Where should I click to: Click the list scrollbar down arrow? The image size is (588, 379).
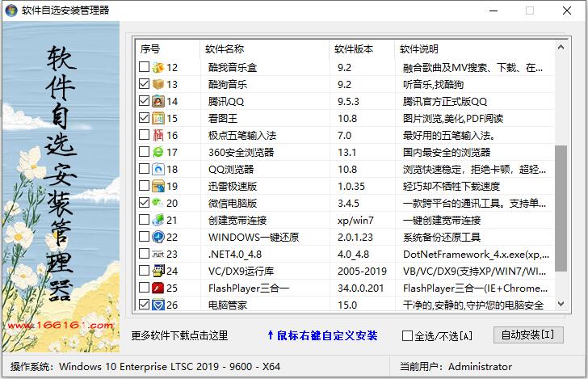point(561,304)
